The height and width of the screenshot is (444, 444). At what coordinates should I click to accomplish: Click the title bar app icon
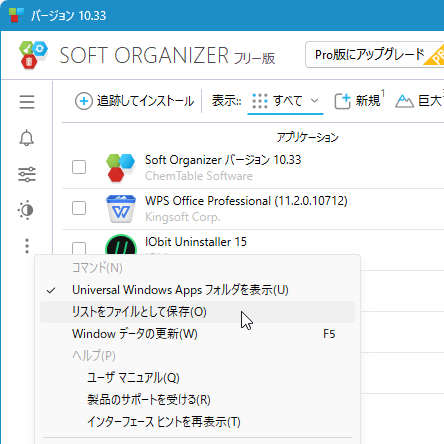[16, 15]
